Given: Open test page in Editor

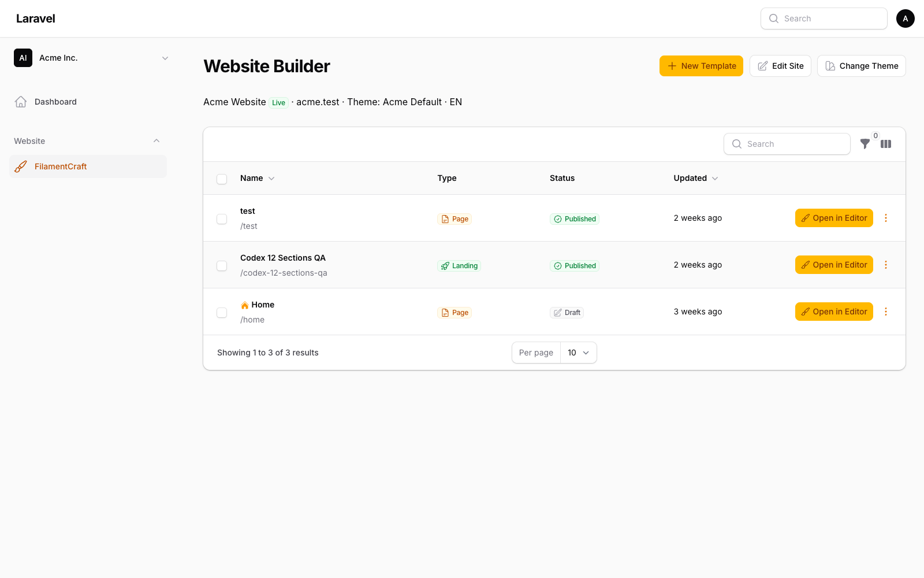Looking at the screenshot, I should coord(834,218).
